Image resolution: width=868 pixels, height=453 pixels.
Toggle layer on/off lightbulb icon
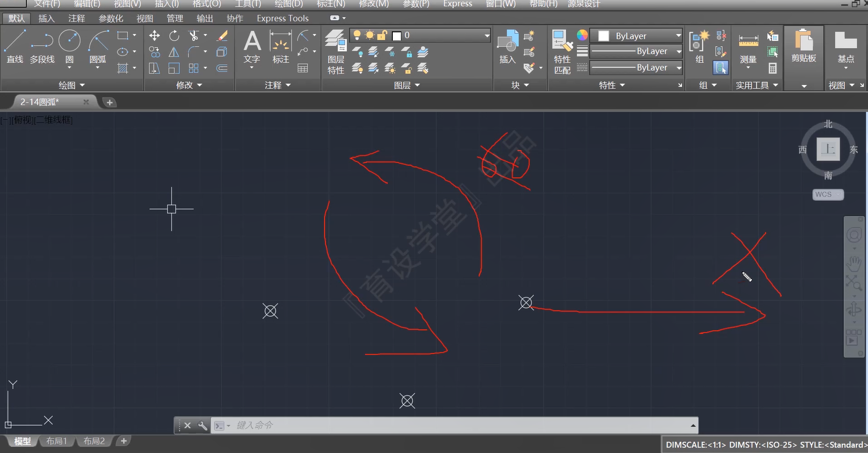[357, 36]
